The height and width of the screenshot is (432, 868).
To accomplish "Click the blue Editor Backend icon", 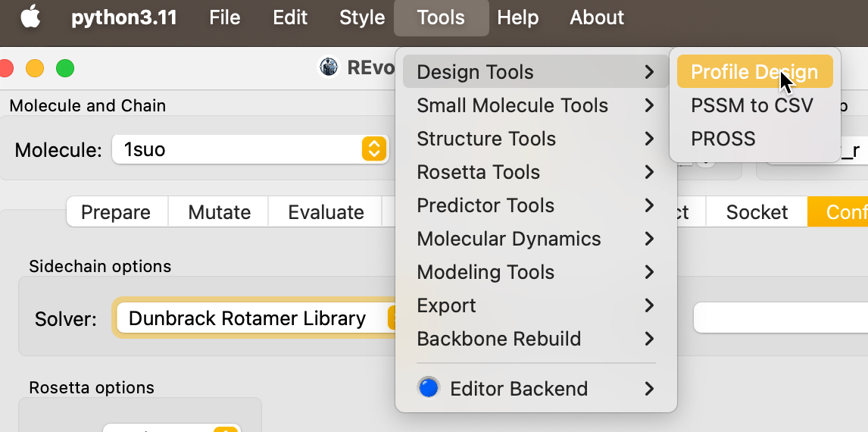I will 429,388.
